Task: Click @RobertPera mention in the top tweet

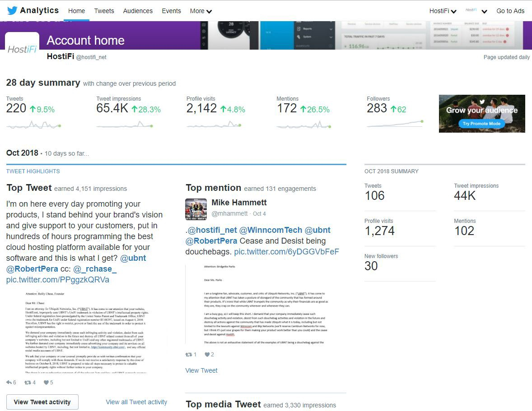Action: tap(32, 269)
